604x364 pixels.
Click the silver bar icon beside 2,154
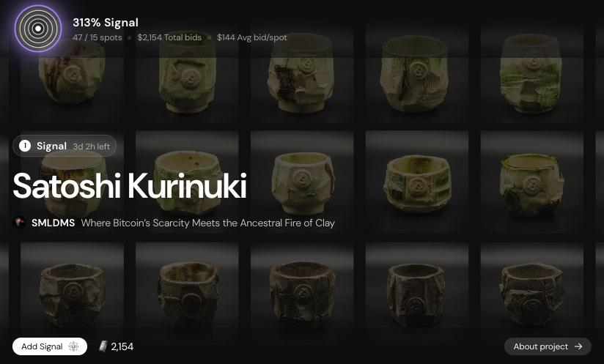click(103, 346)
